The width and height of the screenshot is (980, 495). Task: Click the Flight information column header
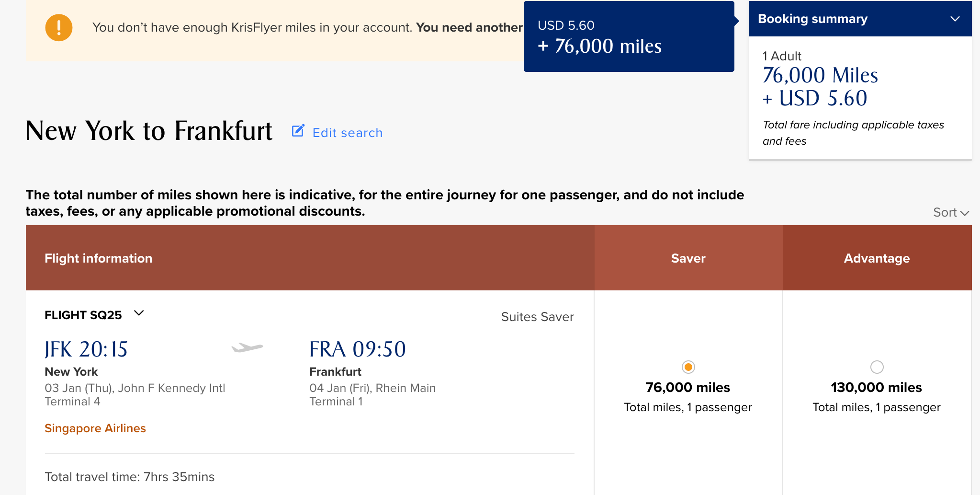[x=310, y=258]
